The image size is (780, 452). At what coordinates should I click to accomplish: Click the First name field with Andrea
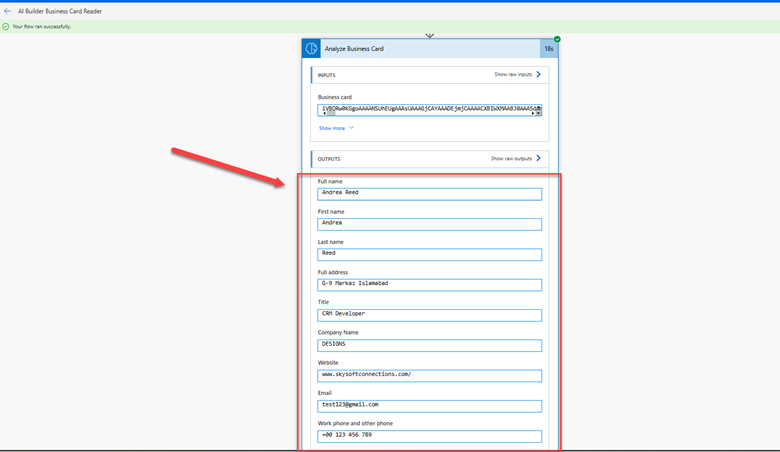(430, 224)
